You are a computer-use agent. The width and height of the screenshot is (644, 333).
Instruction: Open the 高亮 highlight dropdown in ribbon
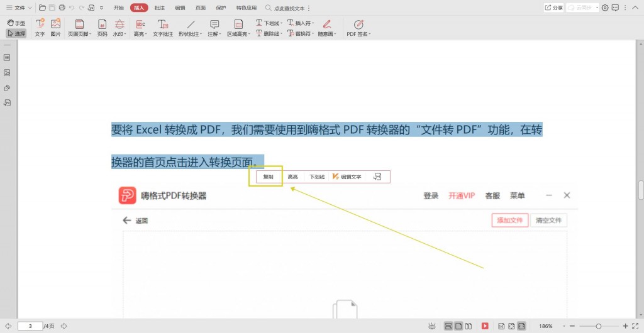[140, 28]
